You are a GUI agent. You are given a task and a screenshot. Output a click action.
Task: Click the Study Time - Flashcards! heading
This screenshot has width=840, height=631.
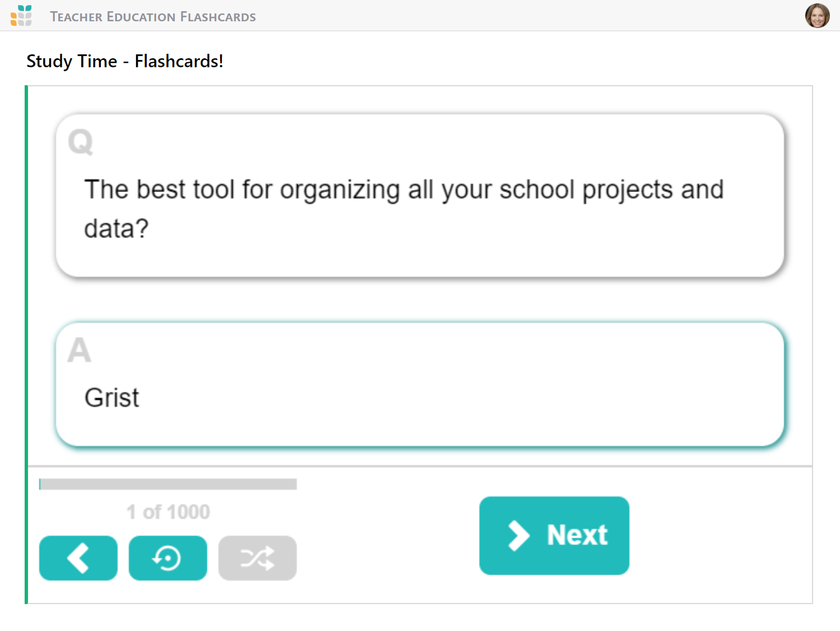pos(125,61)
